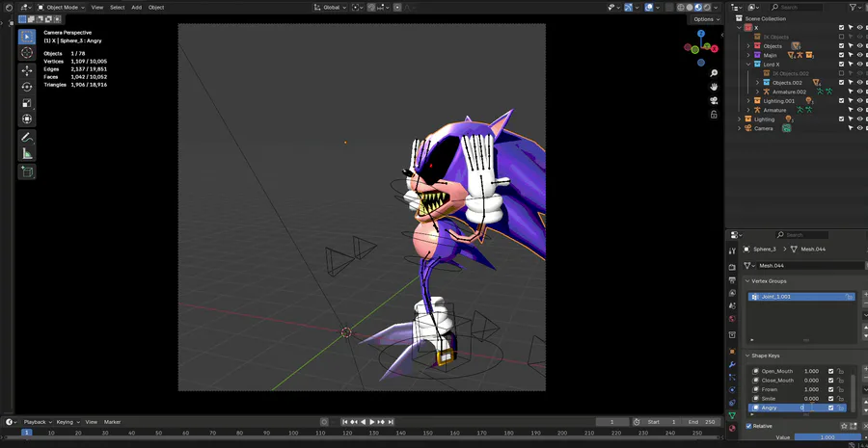Collapse the Lord X collection

[748, 65]
